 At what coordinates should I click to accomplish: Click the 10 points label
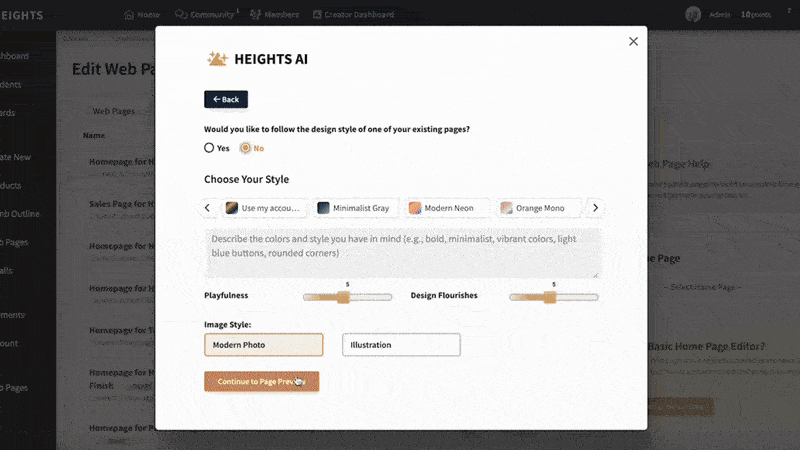click(x=756, y=14)
